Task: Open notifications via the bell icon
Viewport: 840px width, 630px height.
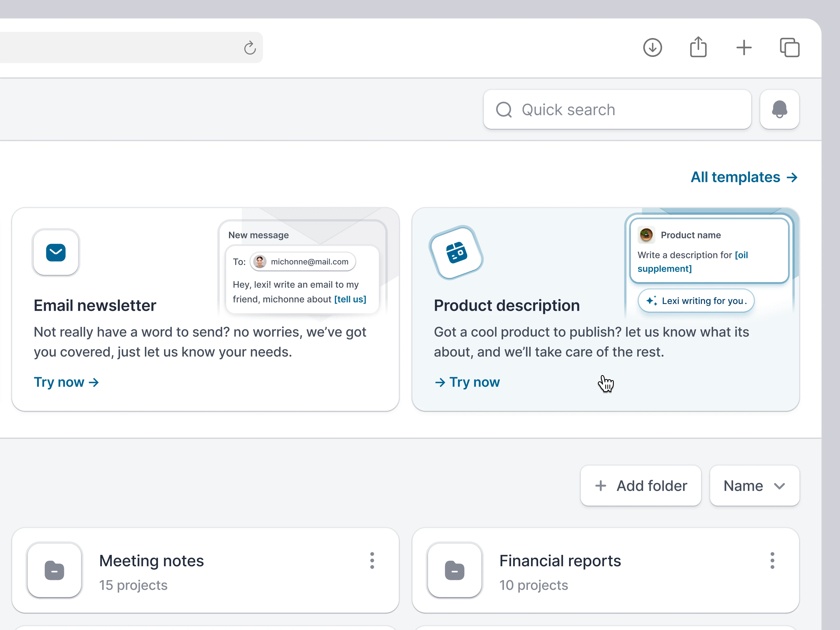Action: pos(779,110)
